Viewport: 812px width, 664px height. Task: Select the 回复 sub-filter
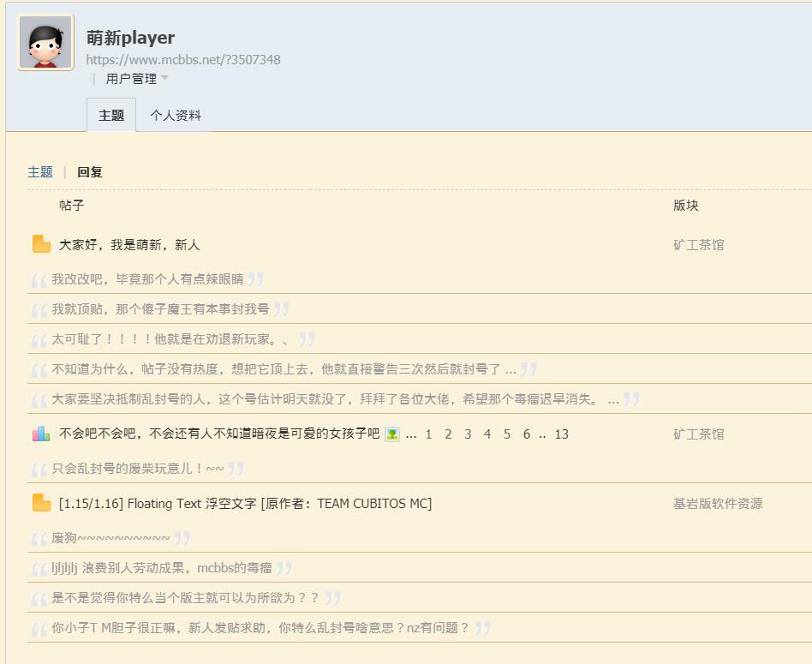pos(90,172)
